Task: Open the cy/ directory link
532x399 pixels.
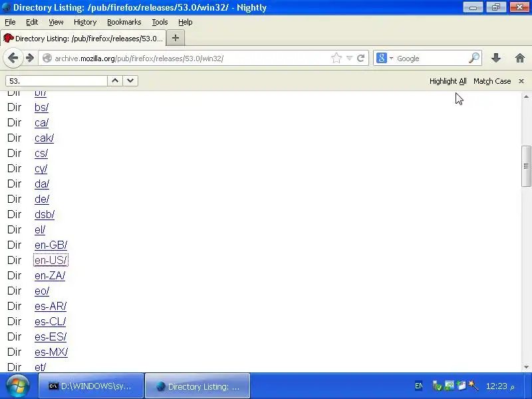Action: (41, 169)
